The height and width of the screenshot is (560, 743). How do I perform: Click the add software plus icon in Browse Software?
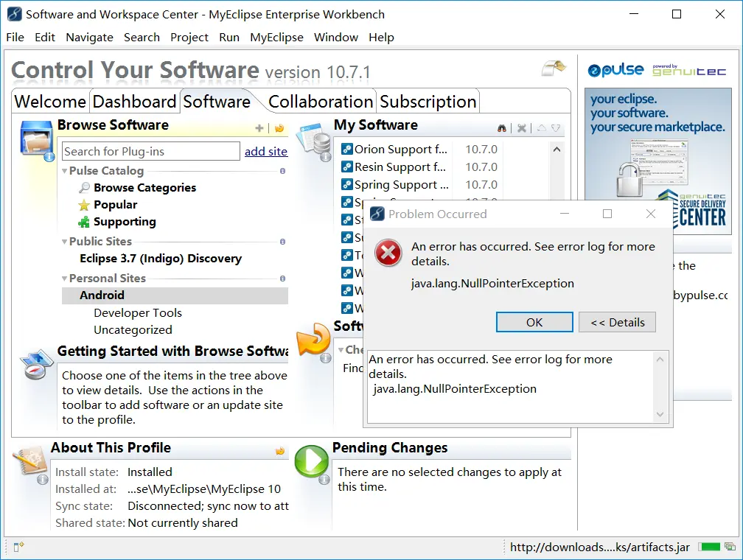pyautogui.click(x=259, y=128)
